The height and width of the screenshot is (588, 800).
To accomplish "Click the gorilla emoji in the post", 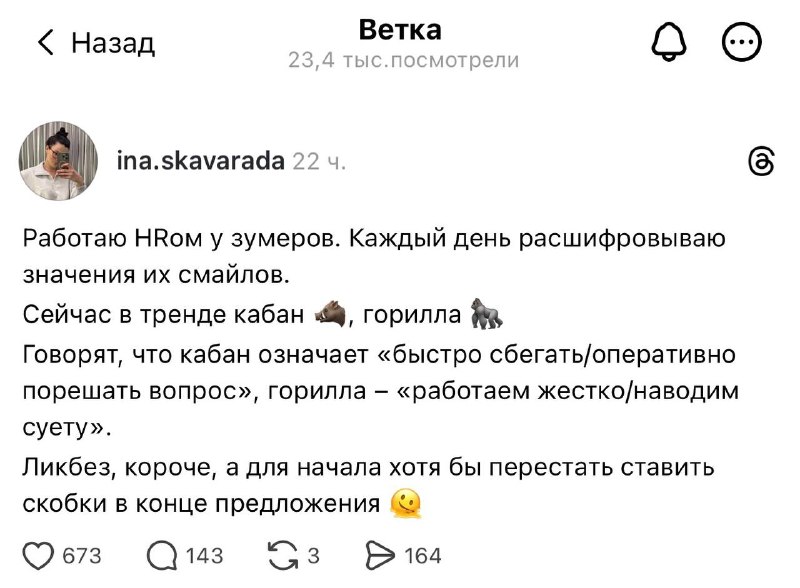I will coord(486,313).
